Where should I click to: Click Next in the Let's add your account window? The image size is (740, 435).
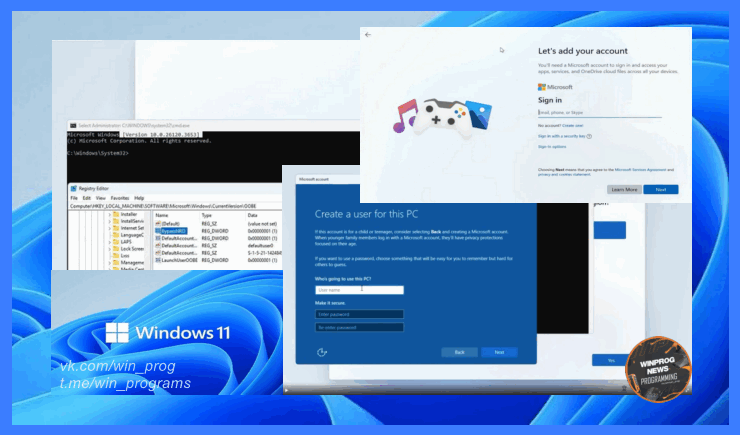point(661,189)
